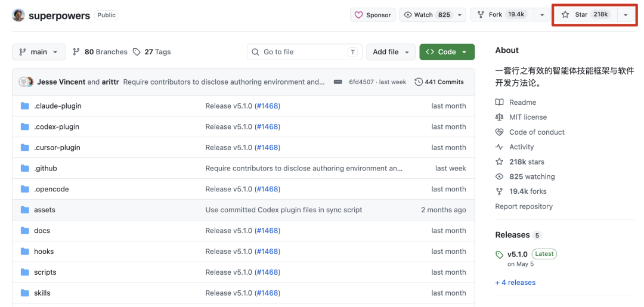Image resolution: width=644 pixels, height=307 pixels.
Task: Click the Fork button showing 19.4k
Action: pyautogui.click(x=502, y=15)
